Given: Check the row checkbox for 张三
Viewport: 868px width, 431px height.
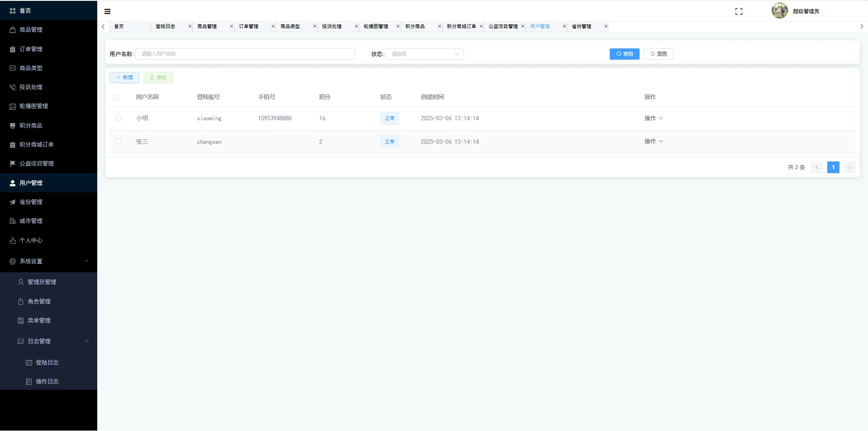Looking at the screenshot, I should 118,142.
